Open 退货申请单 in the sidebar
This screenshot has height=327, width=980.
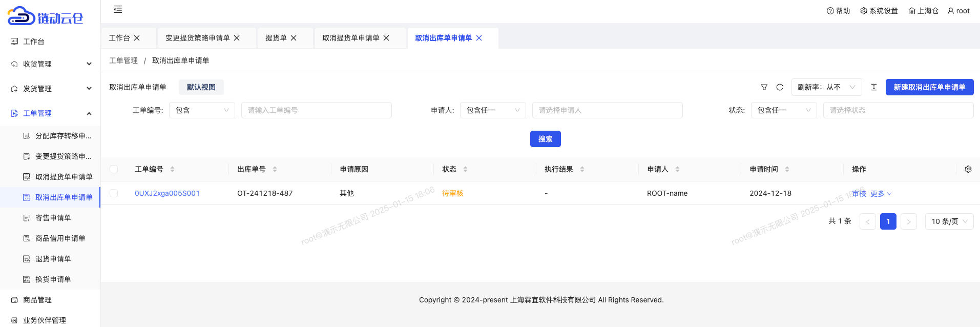[x=53, y=259]
